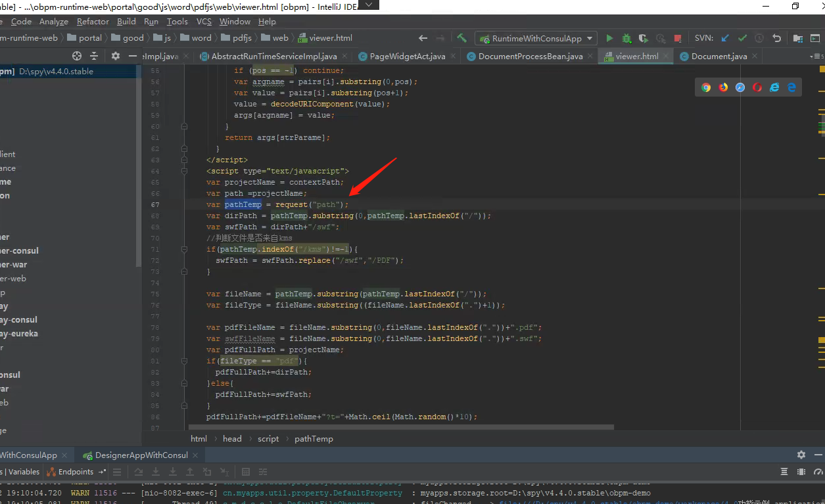
Task: Click the Evaluate Expression calculator icon
Action: [x=246, y=472]
